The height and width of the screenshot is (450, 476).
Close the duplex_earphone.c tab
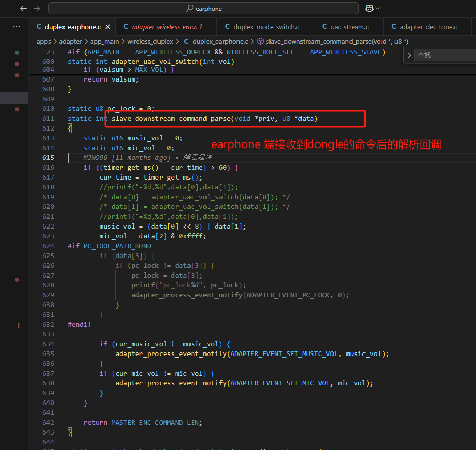(x=108, y=27)
